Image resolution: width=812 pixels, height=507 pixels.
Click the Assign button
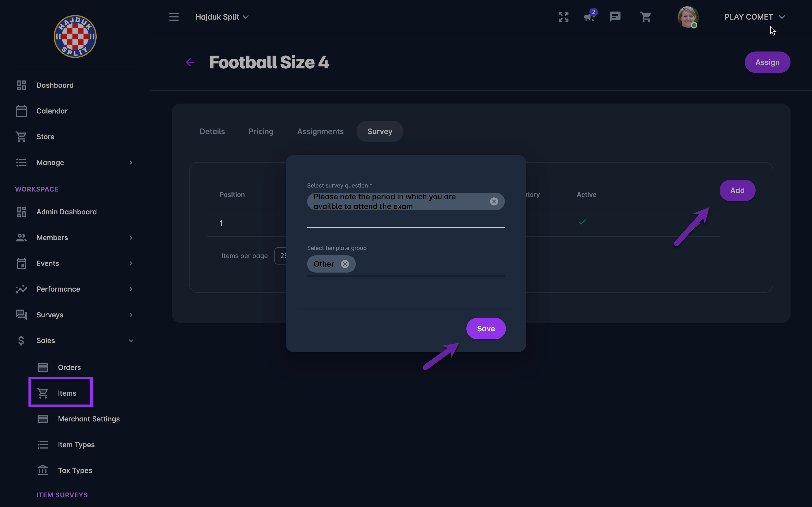tap(767, 62)
